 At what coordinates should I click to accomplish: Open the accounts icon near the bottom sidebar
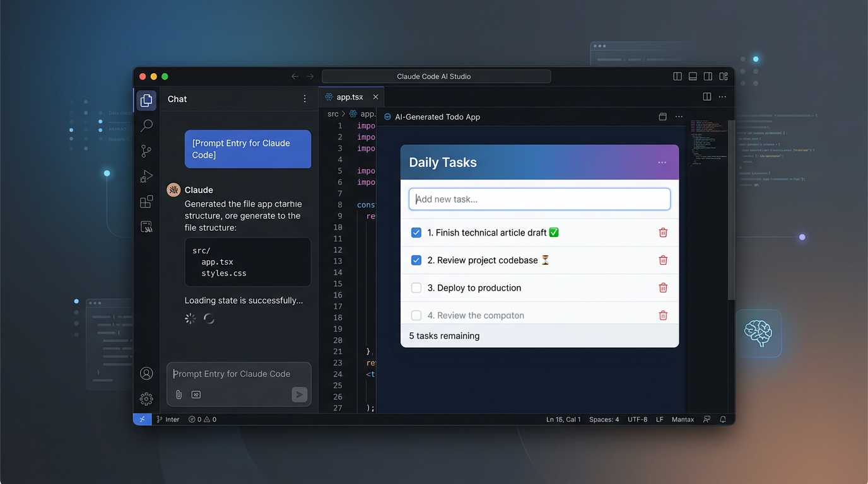coord(146,373)
